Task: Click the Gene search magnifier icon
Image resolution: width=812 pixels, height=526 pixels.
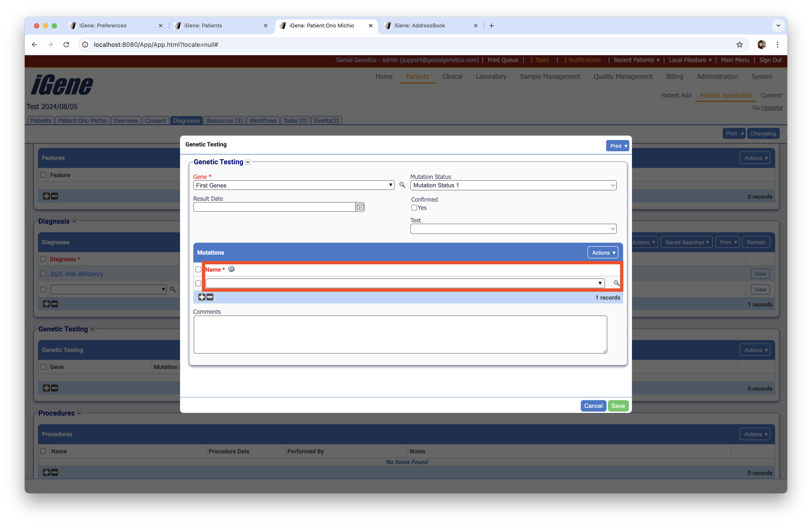Action: (x=402, y=185)
